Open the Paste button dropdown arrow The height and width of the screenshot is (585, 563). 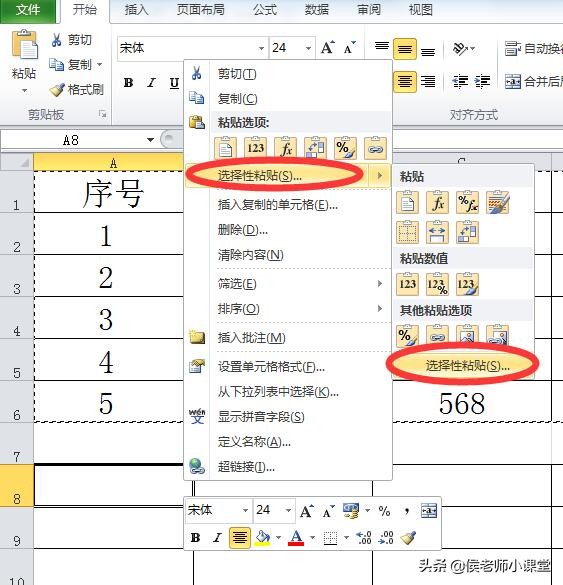pos(24,90)
